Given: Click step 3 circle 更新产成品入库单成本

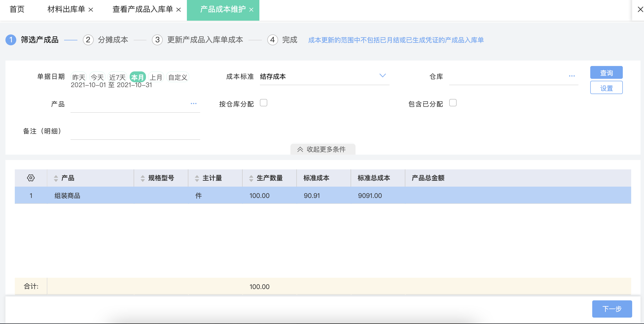Looking at the screenshot, I should tap(157, 40).
